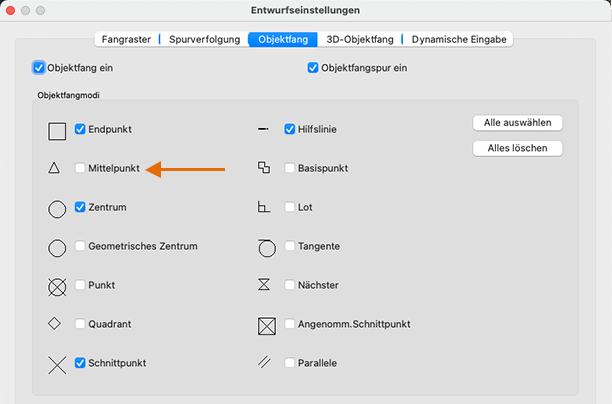Screen dimensions: 612x404
Task: Click the Tangente snap icon
Action: 265,246
